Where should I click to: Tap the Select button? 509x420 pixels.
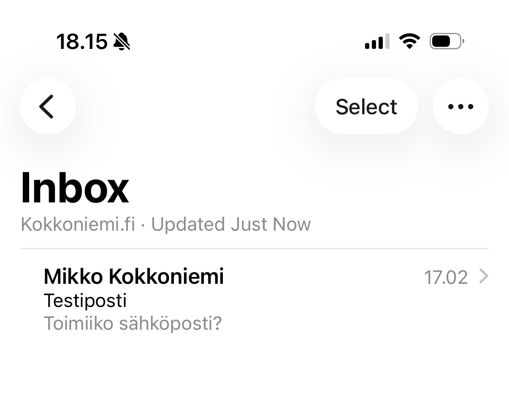366,106
